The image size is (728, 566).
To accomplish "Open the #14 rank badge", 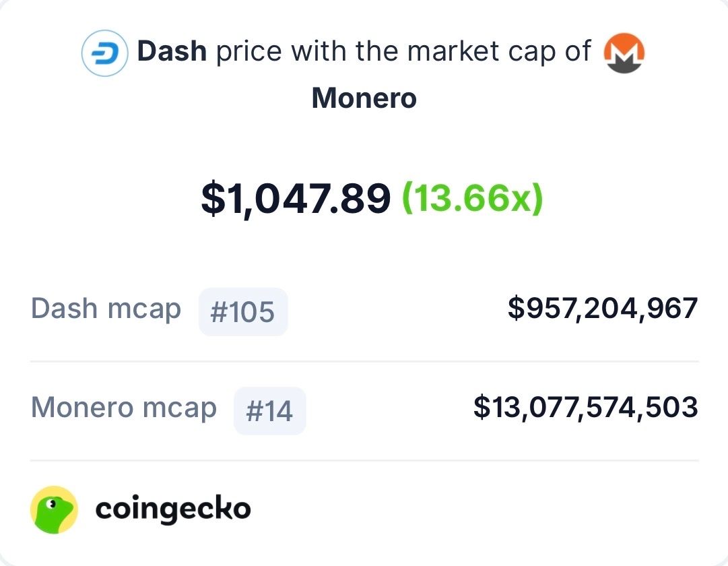I will (269, 411).
